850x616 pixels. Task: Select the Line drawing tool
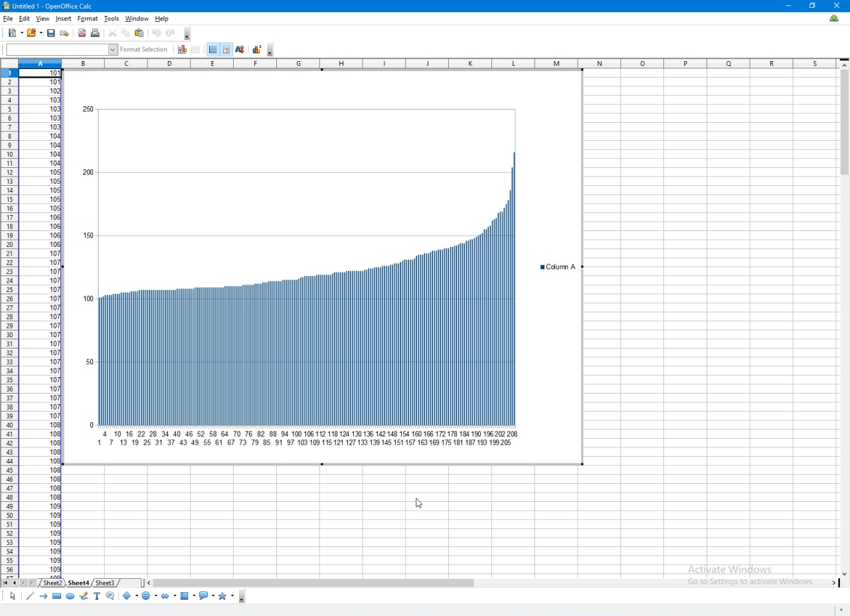click(30, 596)
